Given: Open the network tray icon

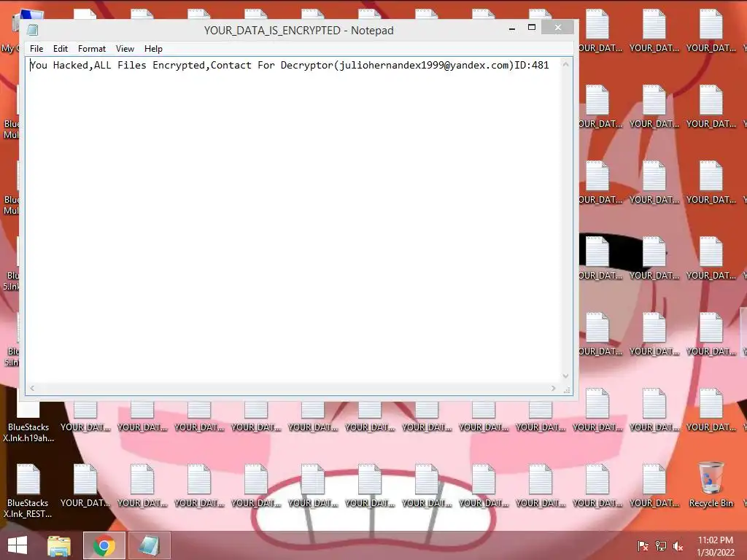Looking at the screenshot, I should (661, 545).
